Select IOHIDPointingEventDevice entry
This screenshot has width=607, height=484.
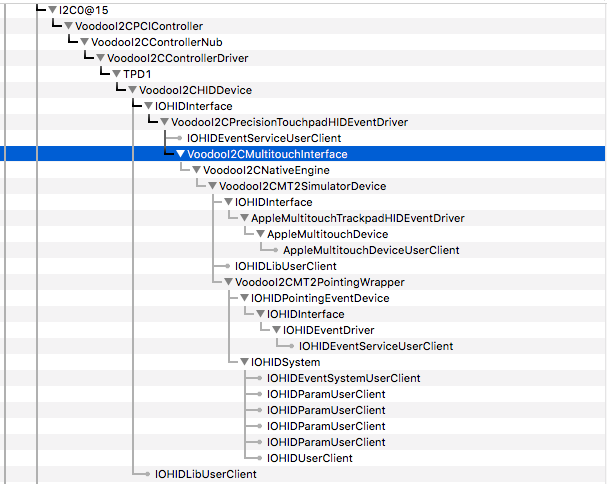pyautogui.click(x=320, y=298)
